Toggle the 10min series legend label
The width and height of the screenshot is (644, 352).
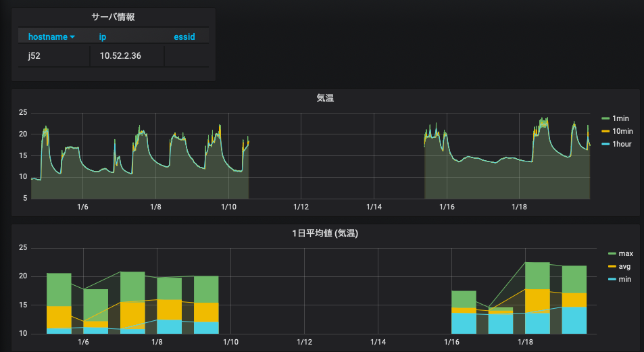point(622,131)
